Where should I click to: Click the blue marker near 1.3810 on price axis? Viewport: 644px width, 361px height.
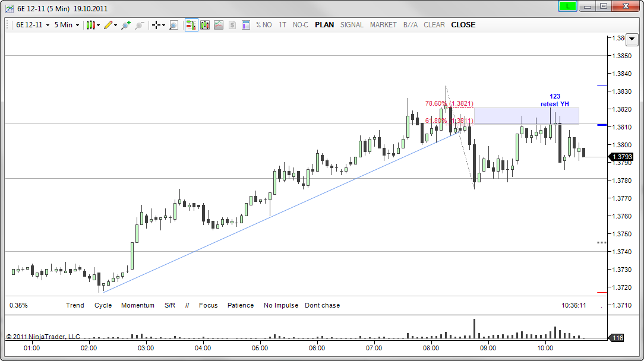[602, 125]
